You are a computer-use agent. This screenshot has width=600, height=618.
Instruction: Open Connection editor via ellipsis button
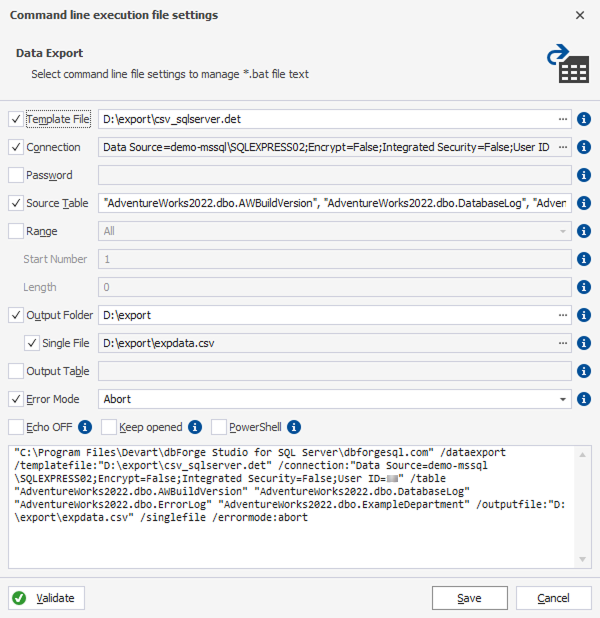pos(563,147)
